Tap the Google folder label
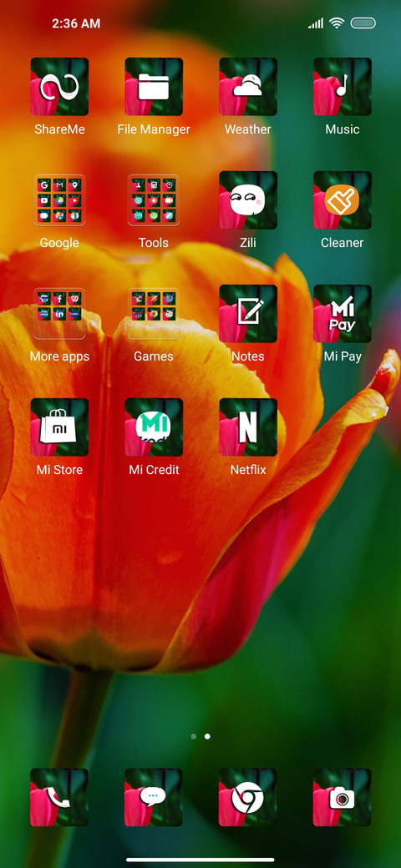 [59, 243]
